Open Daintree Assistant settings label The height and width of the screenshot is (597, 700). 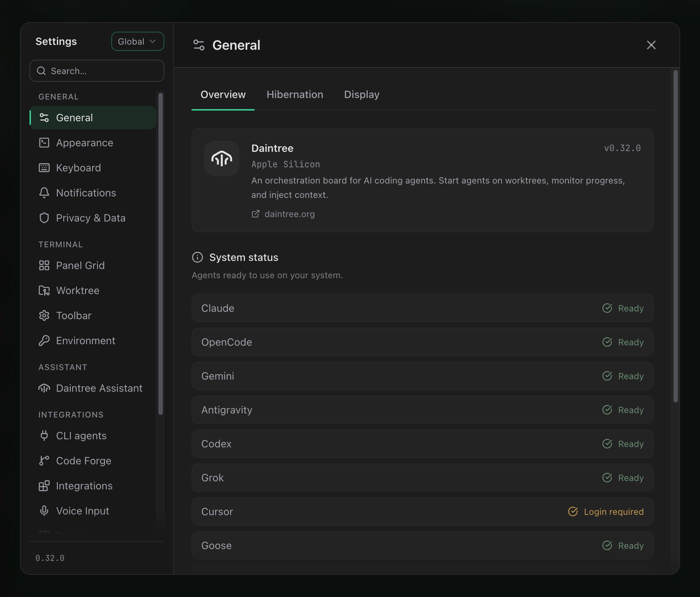tap(99, 388)
